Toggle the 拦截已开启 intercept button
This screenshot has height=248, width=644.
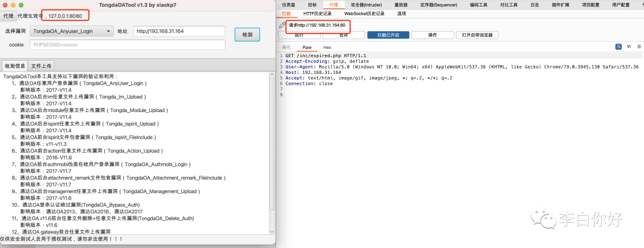point(388,35)
